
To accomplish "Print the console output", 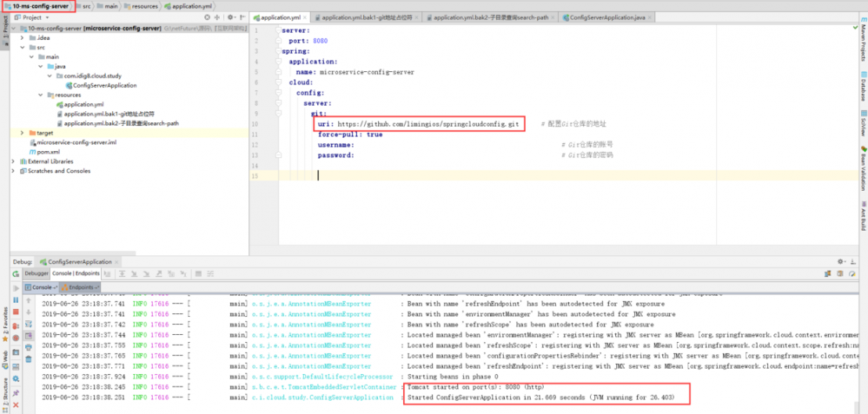I will tap(28, 347).
